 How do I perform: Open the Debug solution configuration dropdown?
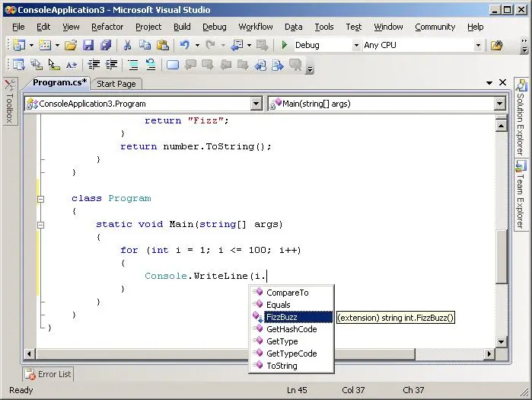(356, 45)
